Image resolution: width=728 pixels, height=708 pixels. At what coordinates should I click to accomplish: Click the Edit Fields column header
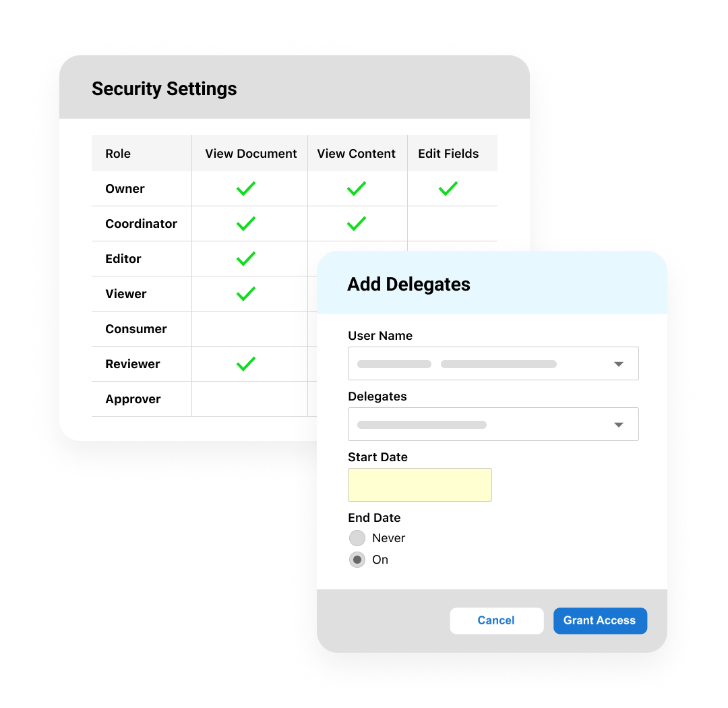[x=448, y=154]
